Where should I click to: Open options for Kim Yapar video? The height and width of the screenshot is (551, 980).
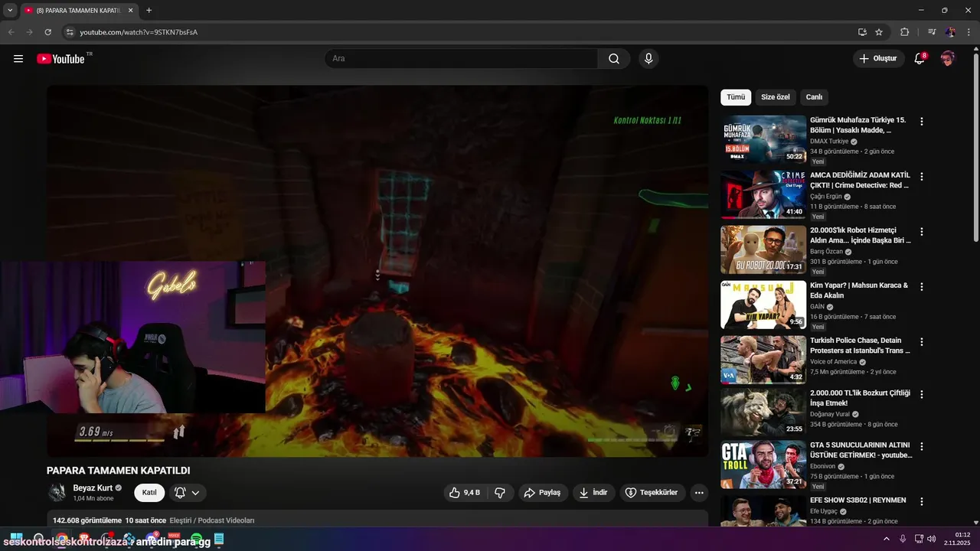(x=922, y=287)
